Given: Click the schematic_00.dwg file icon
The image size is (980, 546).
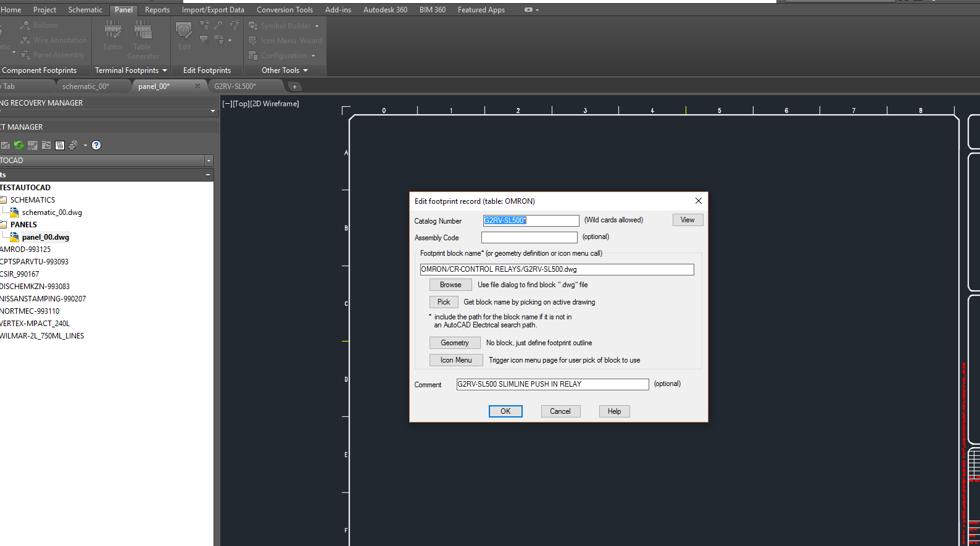Looking at the screenshot, I should [14, 212].
